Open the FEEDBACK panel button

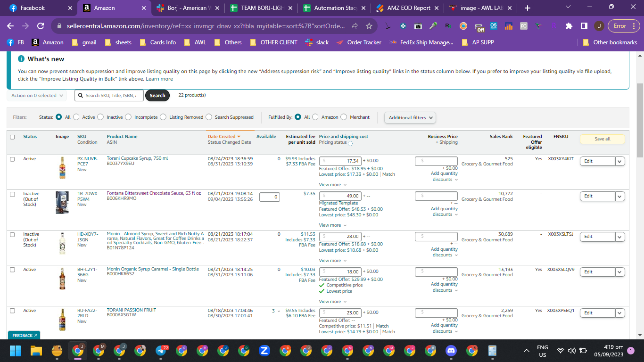pyautogui.click(x=24, y=336)
